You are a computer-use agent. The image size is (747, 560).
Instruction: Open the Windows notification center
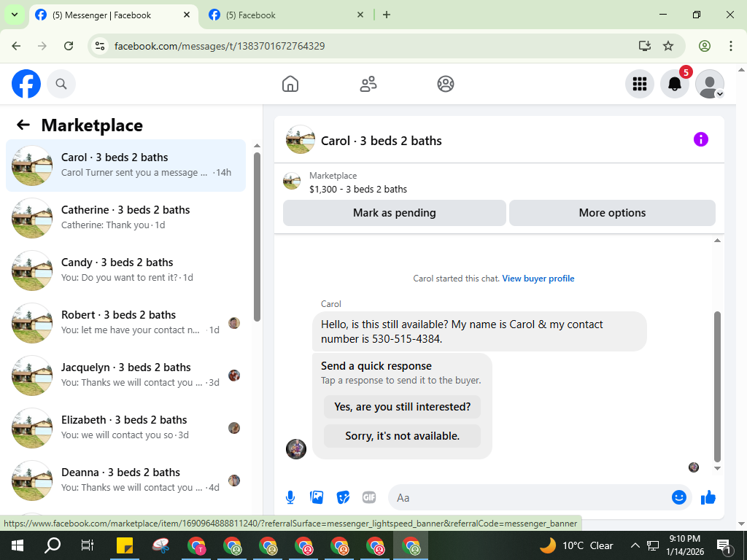(x=724, y=546)
